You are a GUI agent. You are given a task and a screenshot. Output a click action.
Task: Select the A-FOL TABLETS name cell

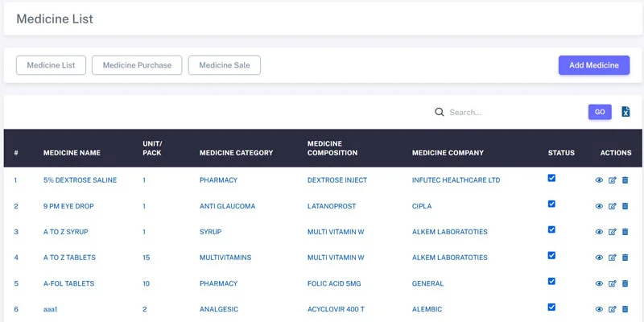click(x=68, y=283)
